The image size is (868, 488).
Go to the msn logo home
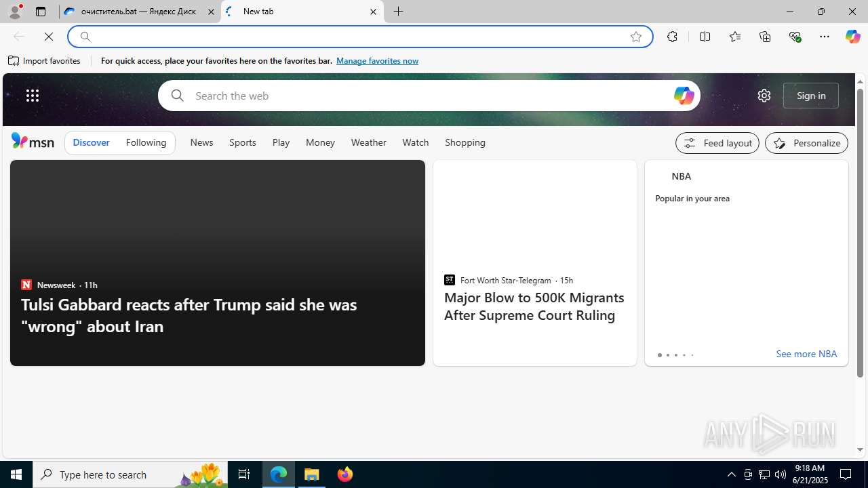33,141
